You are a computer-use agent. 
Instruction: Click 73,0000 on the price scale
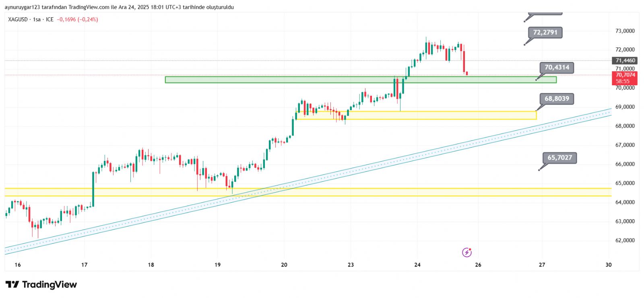[625, 31]
